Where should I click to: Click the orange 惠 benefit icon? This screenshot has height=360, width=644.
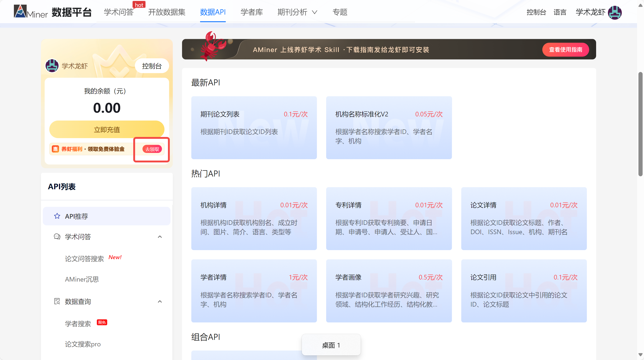pos(55,149)
